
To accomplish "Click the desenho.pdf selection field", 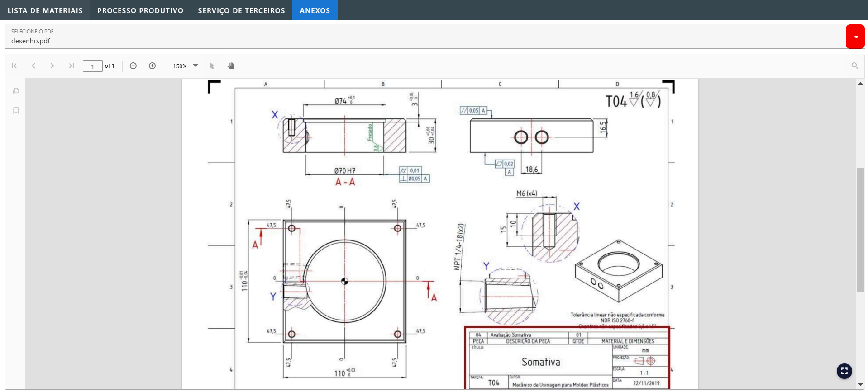I will point(424,37).
